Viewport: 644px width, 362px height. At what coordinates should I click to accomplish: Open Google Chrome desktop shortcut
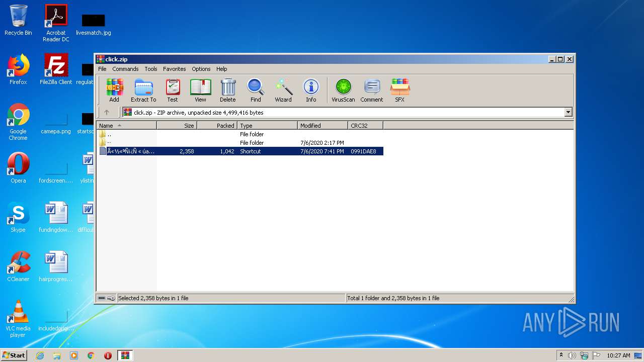tap(18, 122)
